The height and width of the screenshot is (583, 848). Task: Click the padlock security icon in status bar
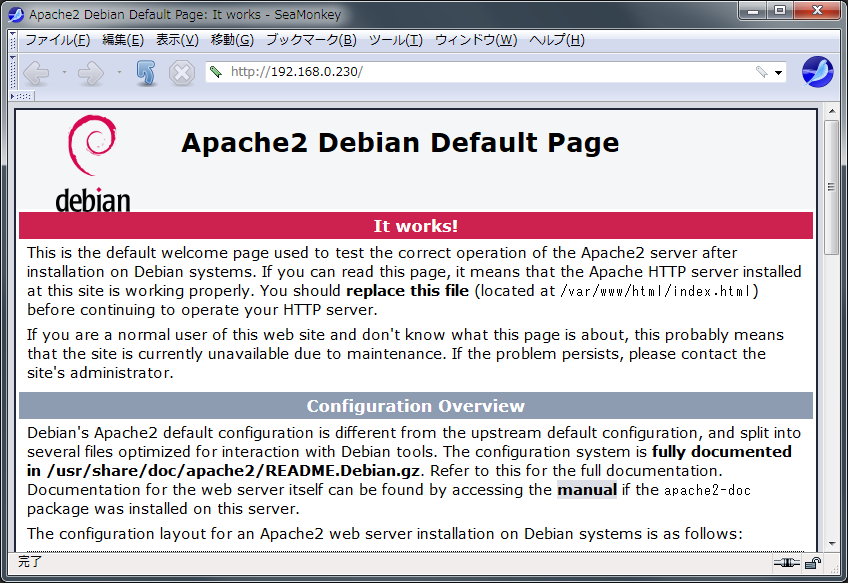[x=812, y=563]
